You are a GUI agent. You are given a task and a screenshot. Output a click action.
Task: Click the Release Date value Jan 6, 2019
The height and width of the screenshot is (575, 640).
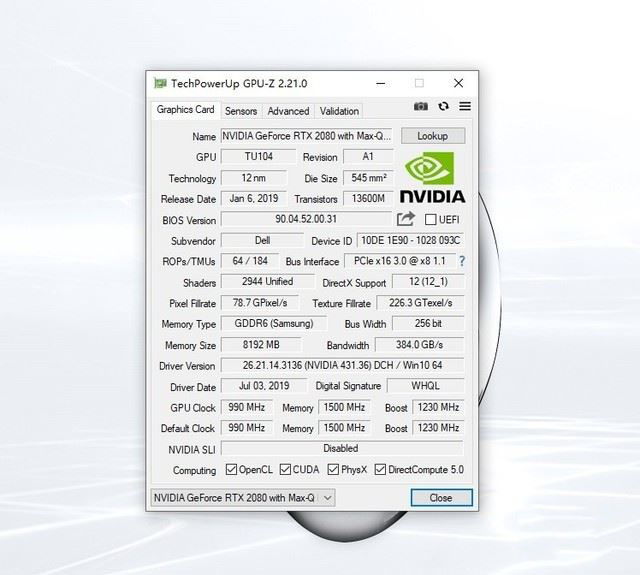click(x=253, y=199)
